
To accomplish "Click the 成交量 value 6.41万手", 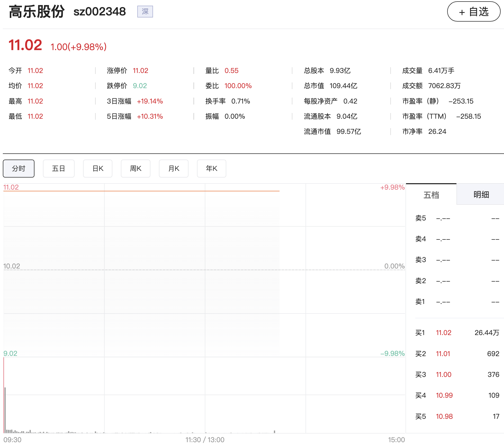I will (x=441, y=71).
